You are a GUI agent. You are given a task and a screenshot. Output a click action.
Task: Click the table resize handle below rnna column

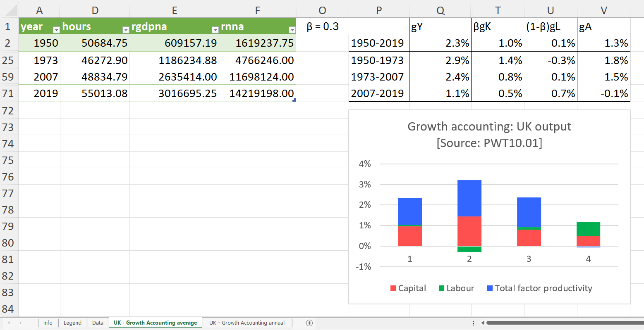(294, 100)
